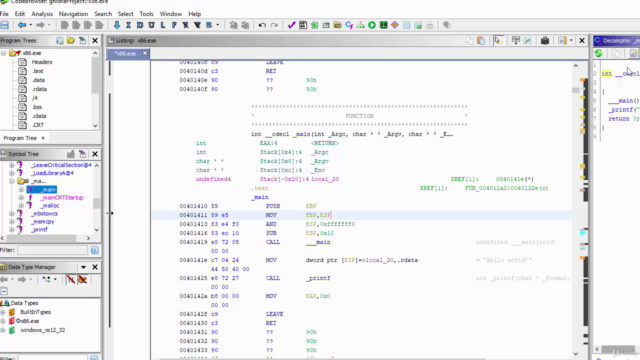Navigate to next Label (L icon)
This screenshot has height=360, width=640.
[x=162, y=25]
